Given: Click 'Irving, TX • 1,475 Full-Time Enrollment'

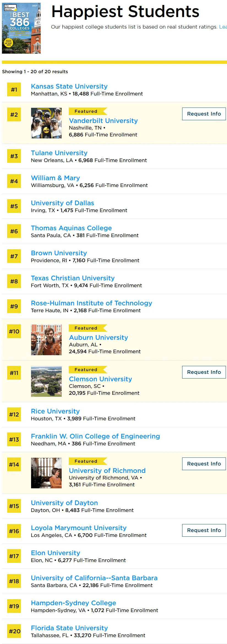Looking at the screenshot, I should point(79,210).
